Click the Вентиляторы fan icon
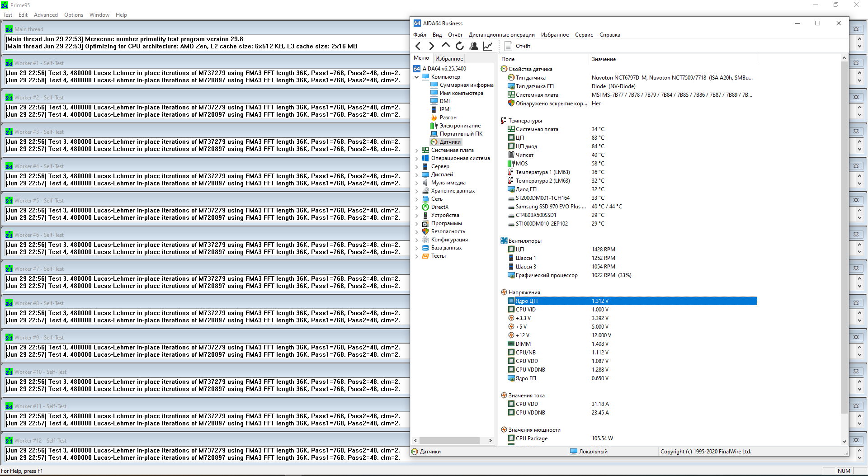This screenshot has height=476, width=868. (x=504, y=241)
